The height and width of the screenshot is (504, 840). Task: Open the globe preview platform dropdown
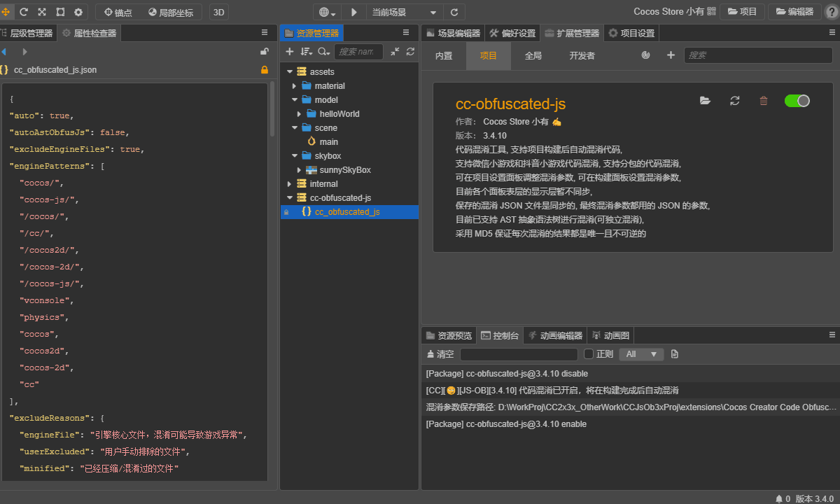(327, 12)
